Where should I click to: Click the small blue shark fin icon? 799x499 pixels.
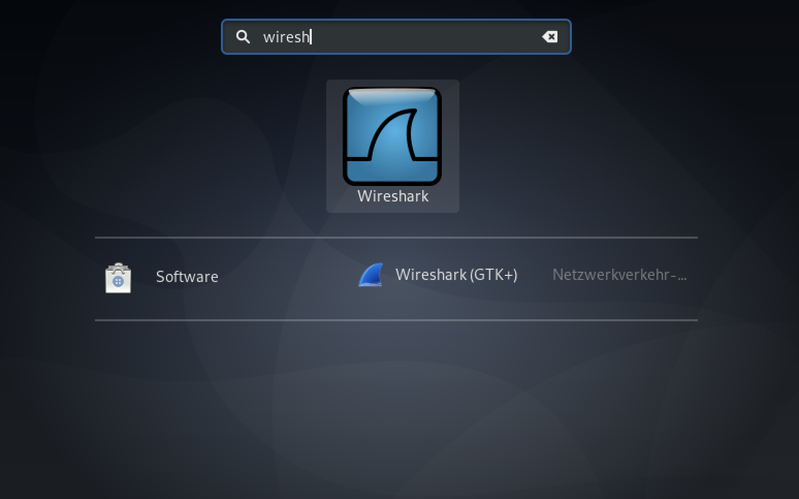[x=370, y=275]
